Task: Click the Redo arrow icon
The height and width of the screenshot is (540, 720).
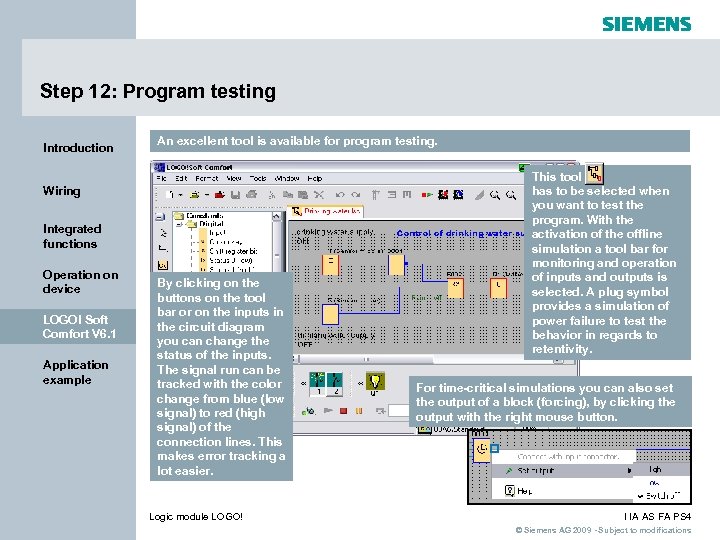Action: coord(355,195)
